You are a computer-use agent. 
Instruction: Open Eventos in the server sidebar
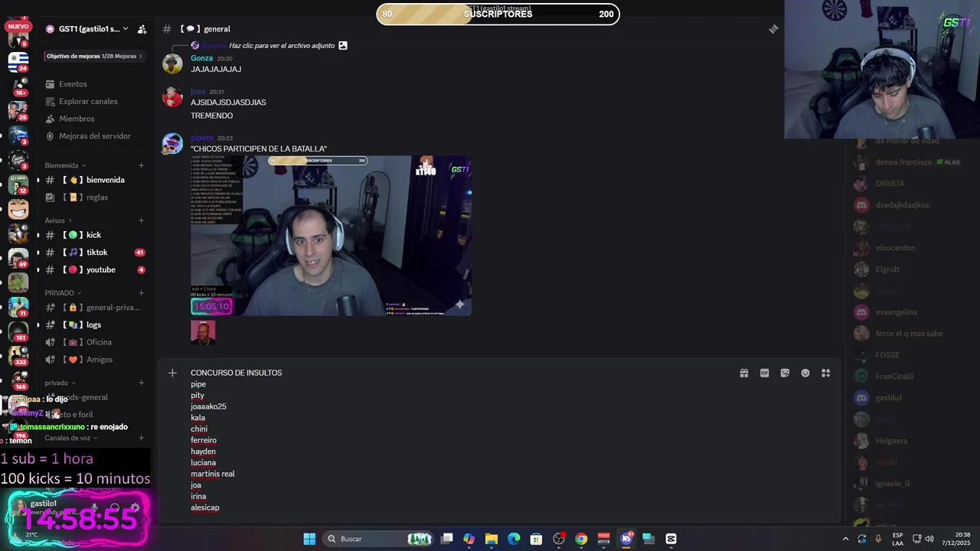pyautogui.click(x=73, y=84)
